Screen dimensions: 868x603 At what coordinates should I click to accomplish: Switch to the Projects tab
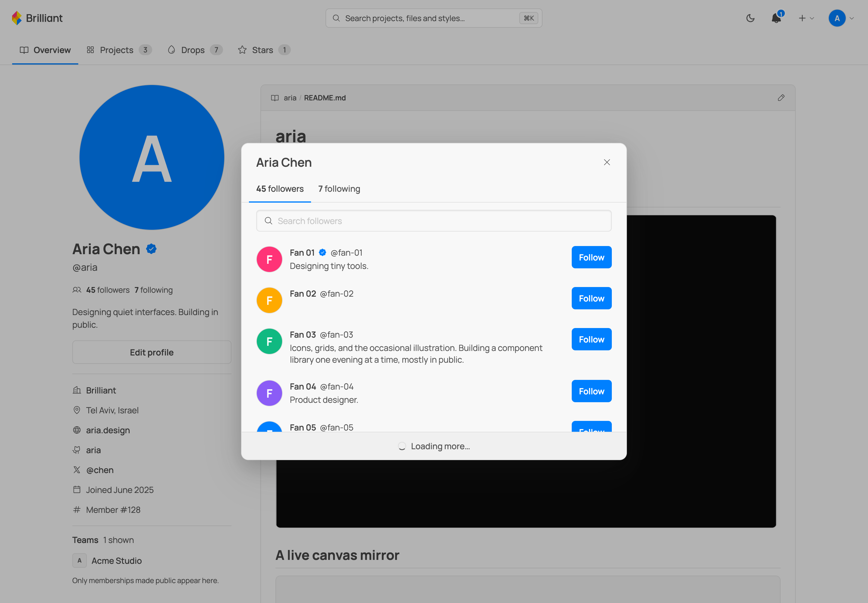pos(119,50)
